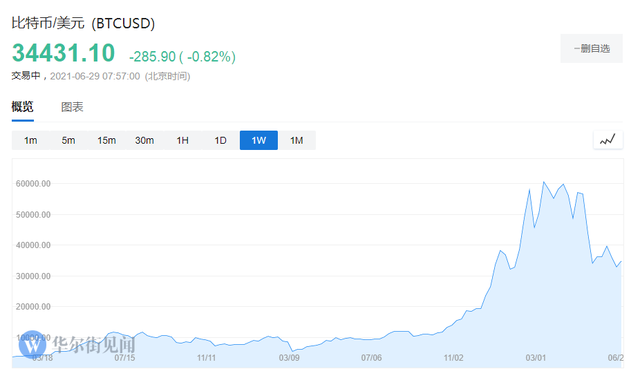Viewport: 640px width, 378px height.
Task: Click the 删自选 remove-from-watchlist button
Action: tap(591, 49)
